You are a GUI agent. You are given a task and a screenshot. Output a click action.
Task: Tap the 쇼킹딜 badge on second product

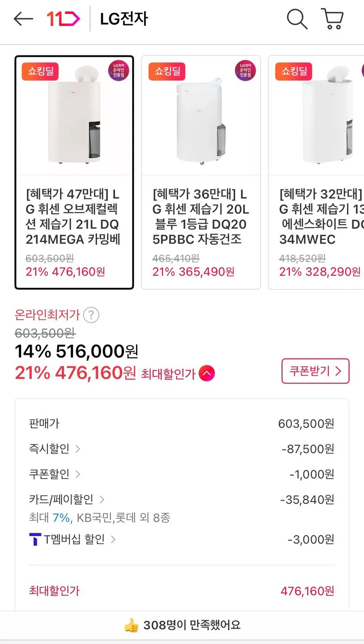tap(167, 71)
